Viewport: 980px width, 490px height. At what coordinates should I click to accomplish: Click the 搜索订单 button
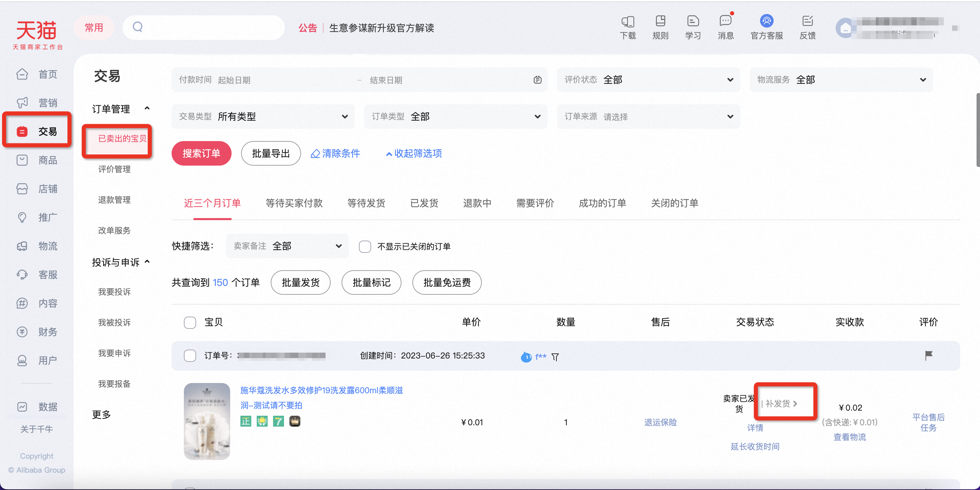click(201, 153)
